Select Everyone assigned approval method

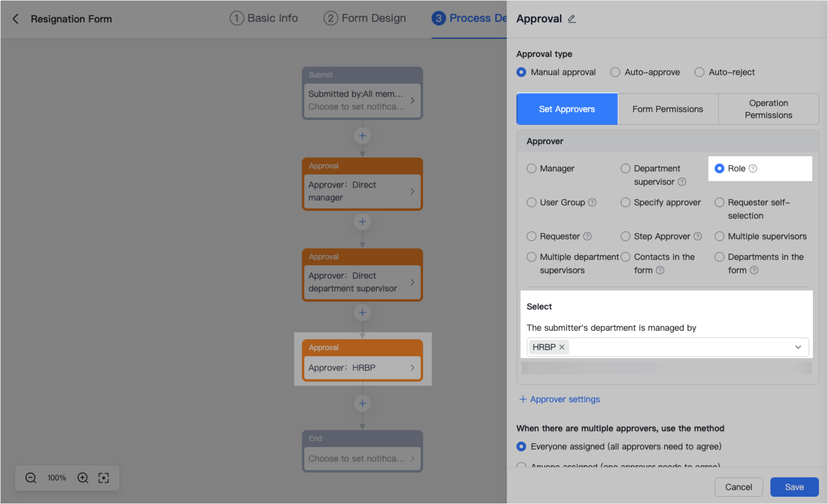(521, 446)
